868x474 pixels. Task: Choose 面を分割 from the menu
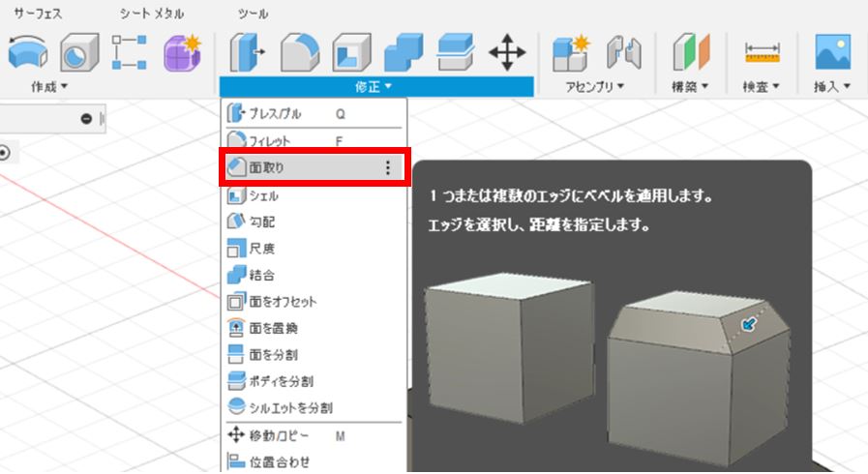(314, 354)
